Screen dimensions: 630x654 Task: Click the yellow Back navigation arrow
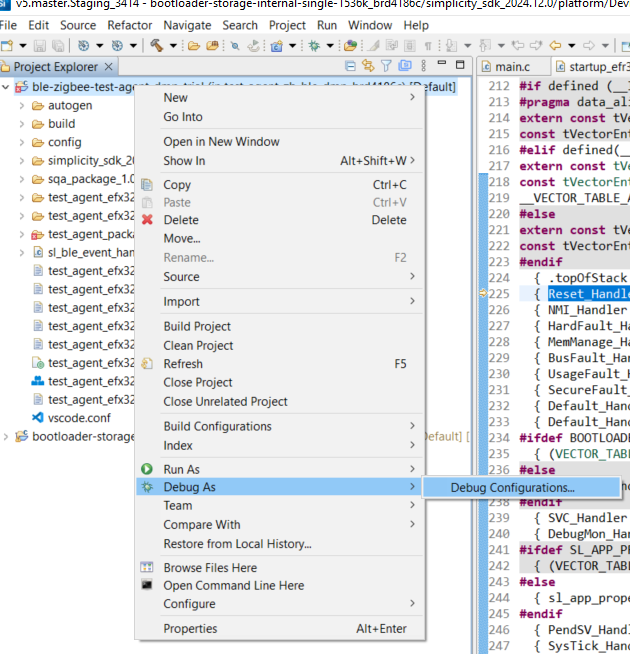click(555, 45)
